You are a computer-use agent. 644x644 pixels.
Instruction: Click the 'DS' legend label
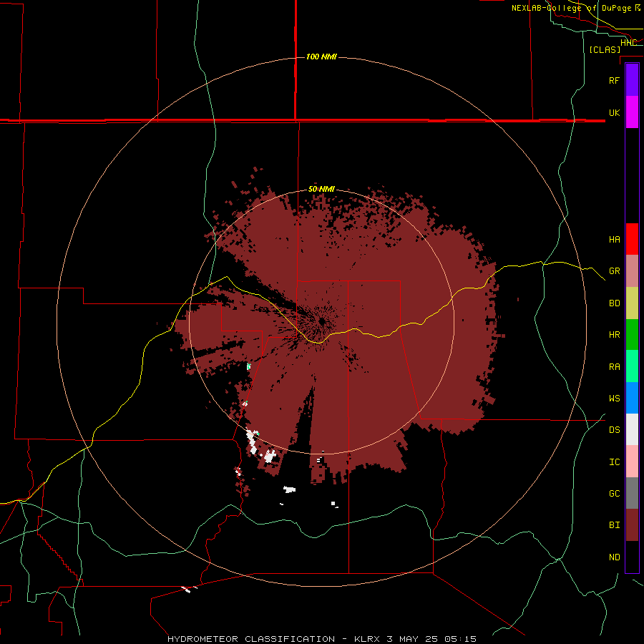(615, 430)
